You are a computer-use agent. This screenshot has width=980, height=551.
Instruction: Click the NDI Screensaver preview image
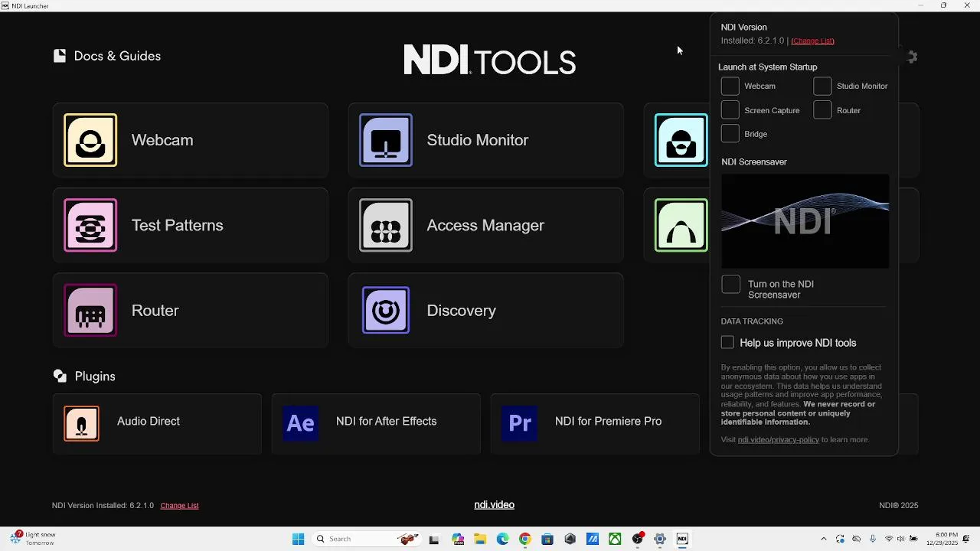click(x=805, y=221)
